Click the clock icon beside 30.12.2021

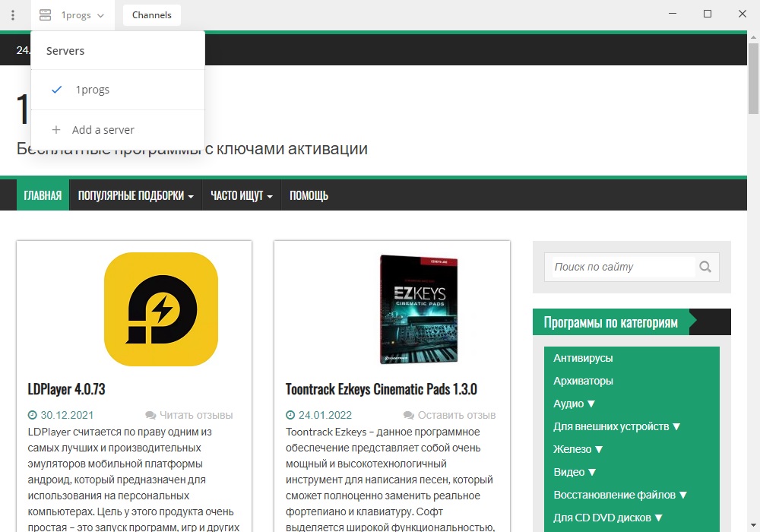click(33, 415)
